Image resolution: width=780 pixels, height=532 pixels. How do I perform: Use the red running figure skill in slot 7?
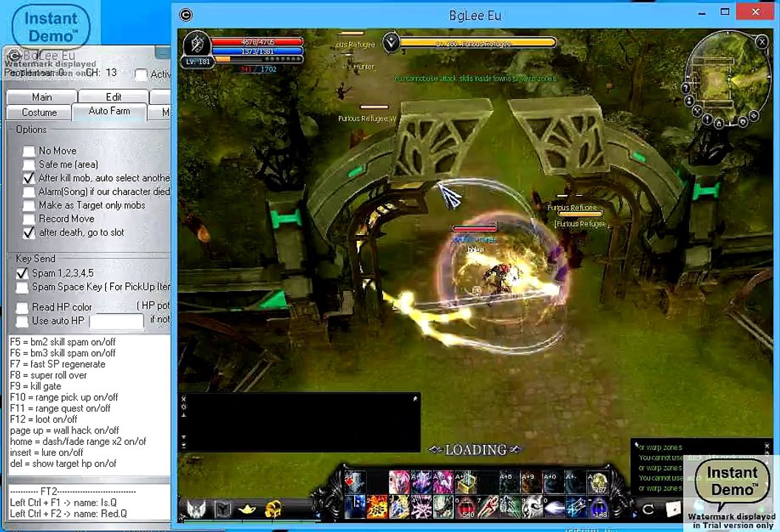[x=487, y=507]
